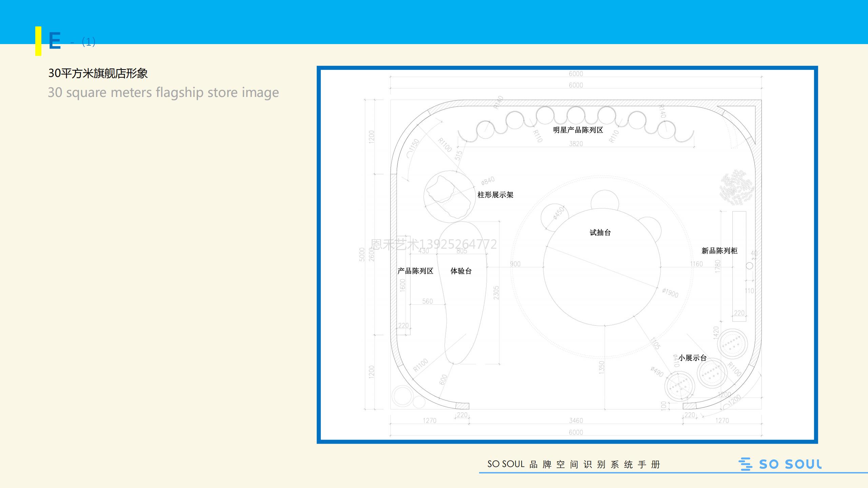Click the "560" dimension near the display shelf
The image size is (868, 488).
(x=427, y=301)
